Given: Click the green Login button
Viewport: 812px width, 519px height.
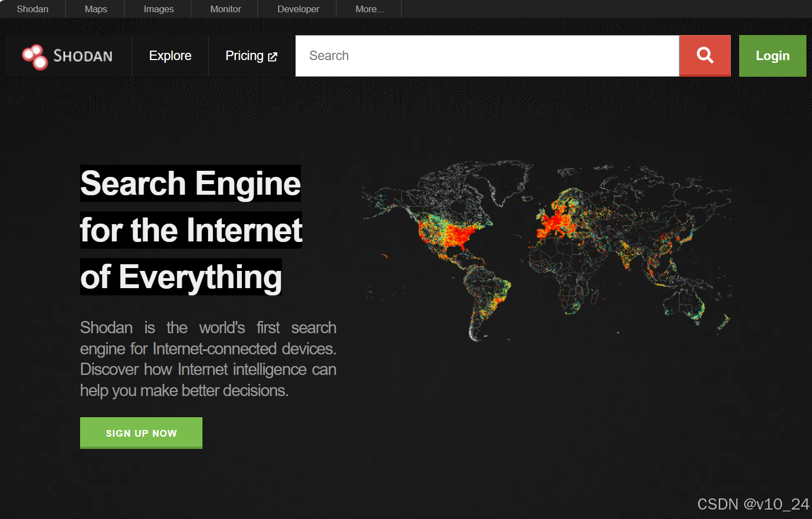Looking at the screenshot, I should tap(773, 56).
